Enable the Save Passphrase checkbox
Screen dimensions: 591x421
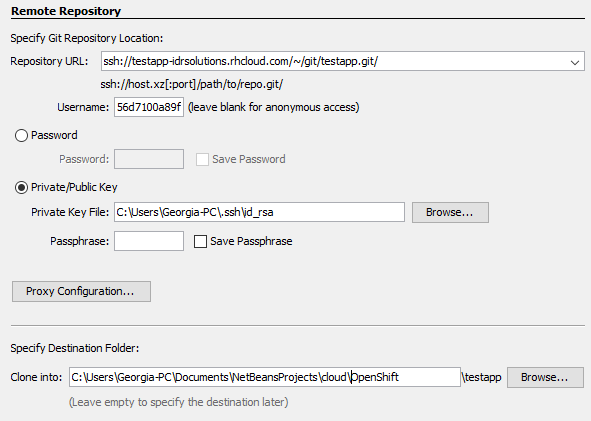tap(200, 241)
